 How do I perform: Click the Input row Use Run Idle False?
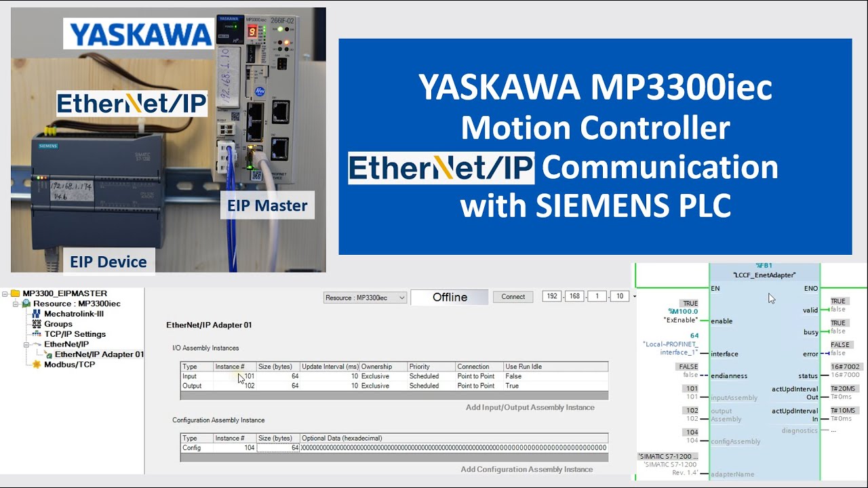coord(555,376)
